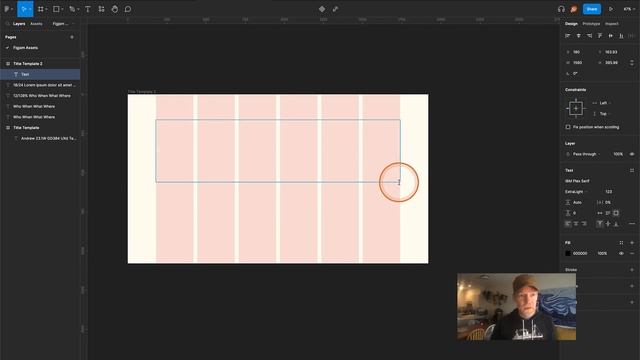Remove the 000000 fill
This screenshot has width=640, height=360.
(x=632, y=253)
